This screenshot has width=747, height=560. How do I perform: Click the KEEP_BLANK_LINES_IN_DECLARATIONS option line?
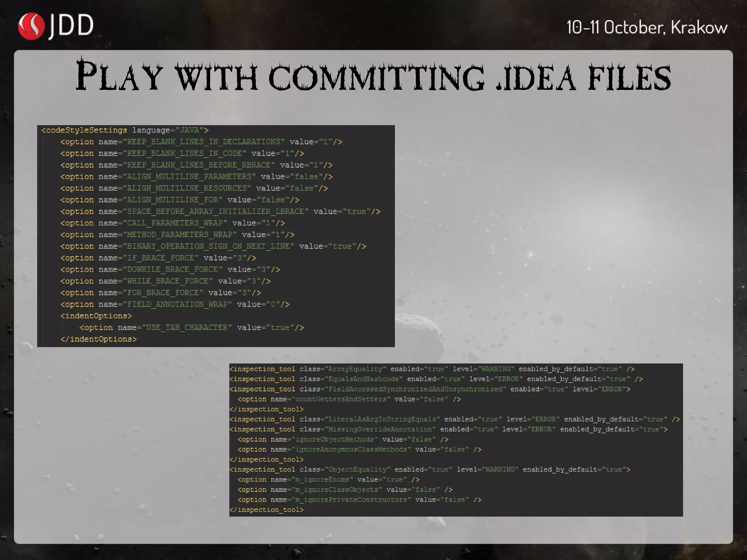pos(201,142)
